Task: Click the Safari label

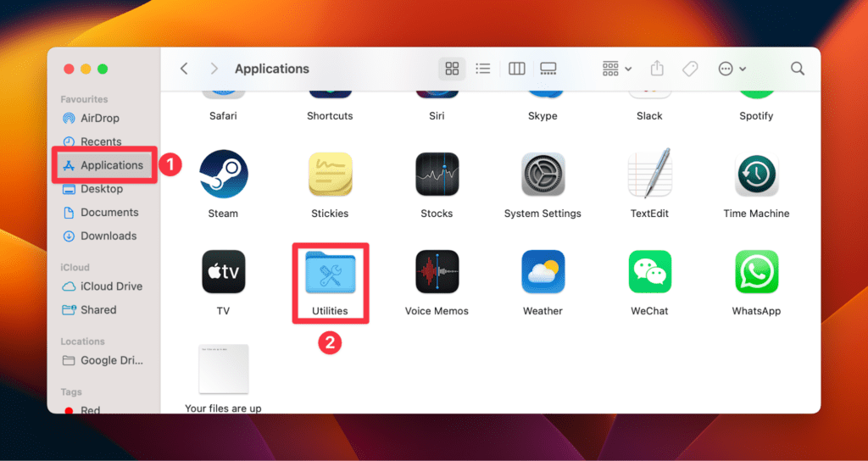Action: pyautogui.click(x=223, y=116)
